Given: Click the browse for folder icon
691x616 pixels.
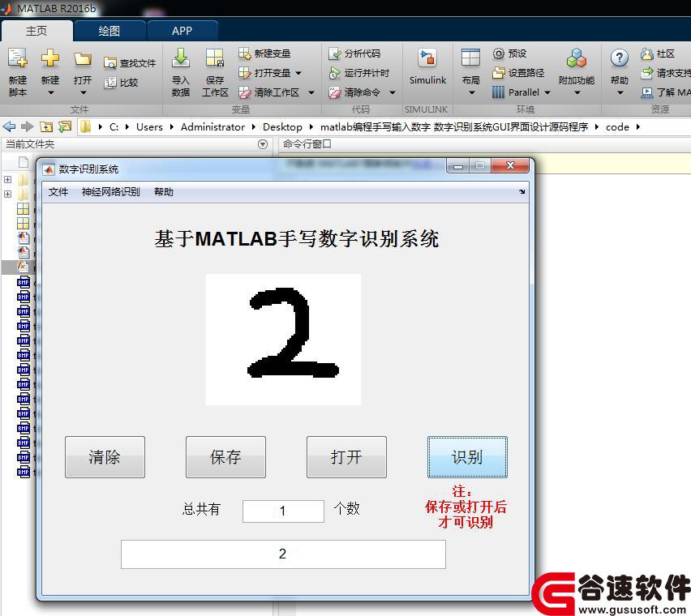Looking at the screenshot, I should (64, 126).
